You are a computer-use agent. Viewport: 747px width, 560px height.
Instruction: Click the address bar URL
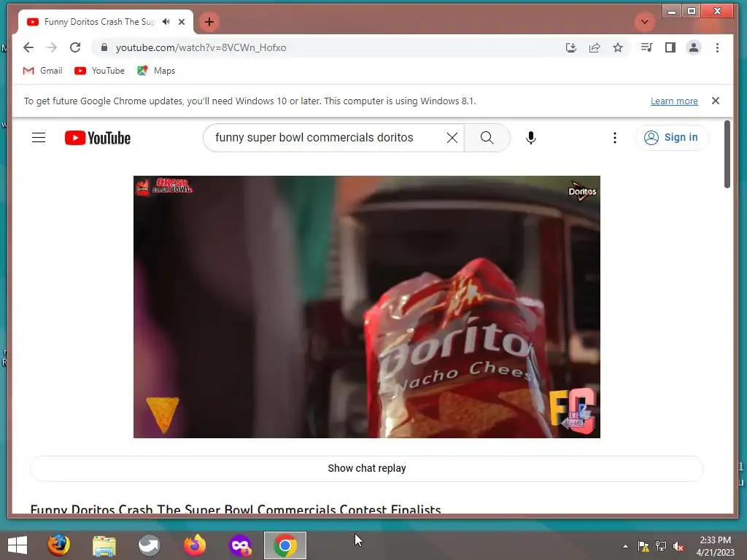(201, 47)
